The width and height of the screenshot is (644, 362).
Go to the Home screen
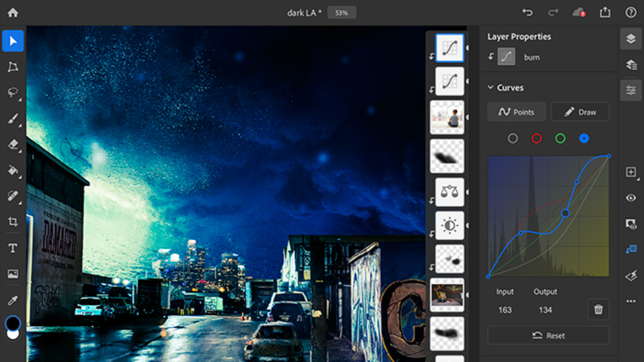click(13, 12)
